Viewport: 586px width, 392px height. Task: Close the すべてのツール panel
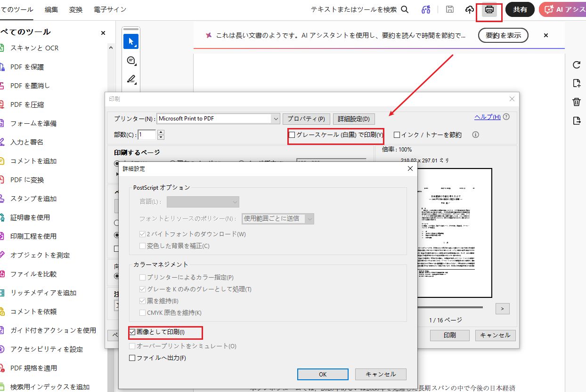click(103, 32)
